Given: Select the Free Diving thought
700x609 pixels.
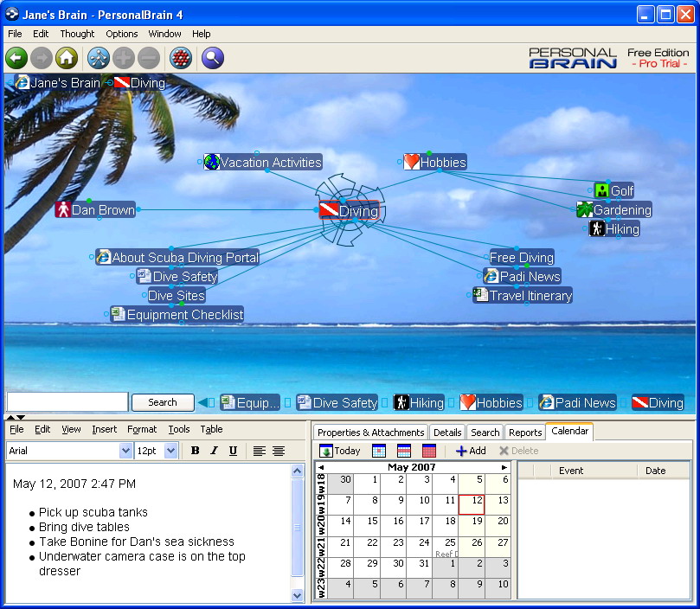Looking at the screenshot, I should 522,258.
